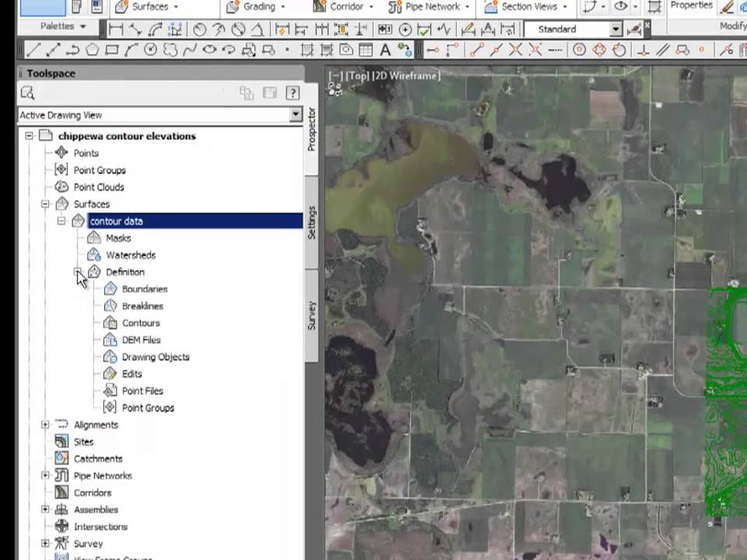Expand the Assemblies tree node
This screenshot has width=747, height=560.
click(45, 509)
